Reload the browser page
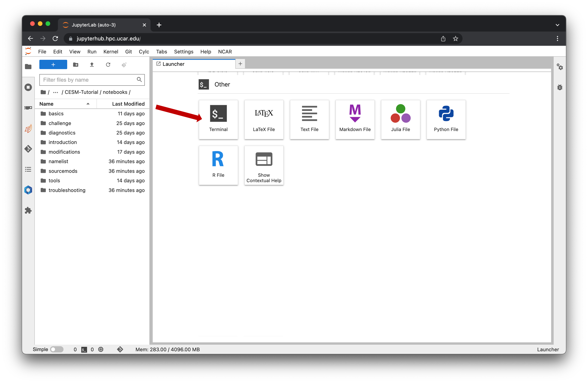 point(55,39)
